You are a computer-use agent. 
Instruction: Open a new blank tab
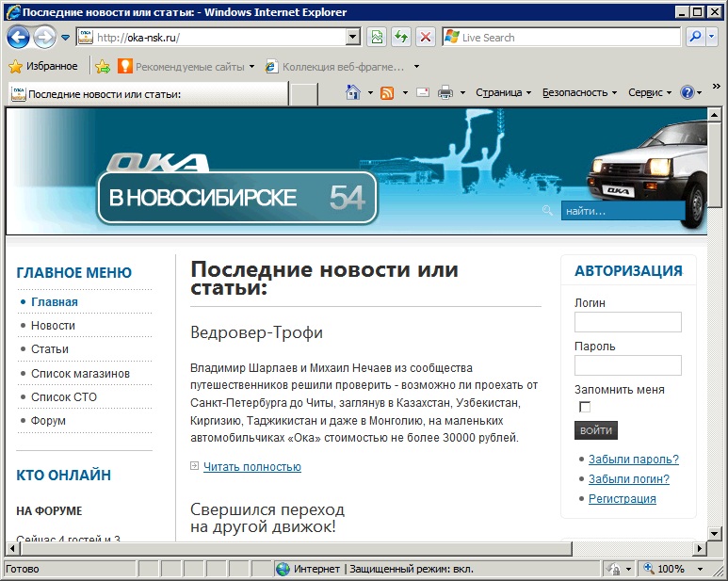pos(303,94)
